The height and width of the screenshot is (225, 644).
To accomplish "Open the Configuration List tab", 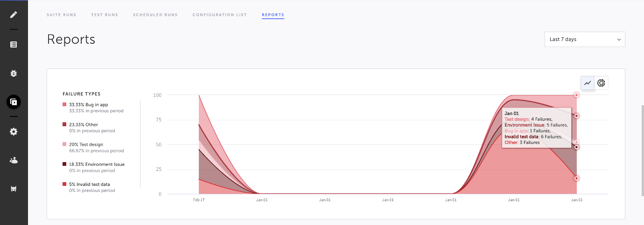I will (219, 15).
